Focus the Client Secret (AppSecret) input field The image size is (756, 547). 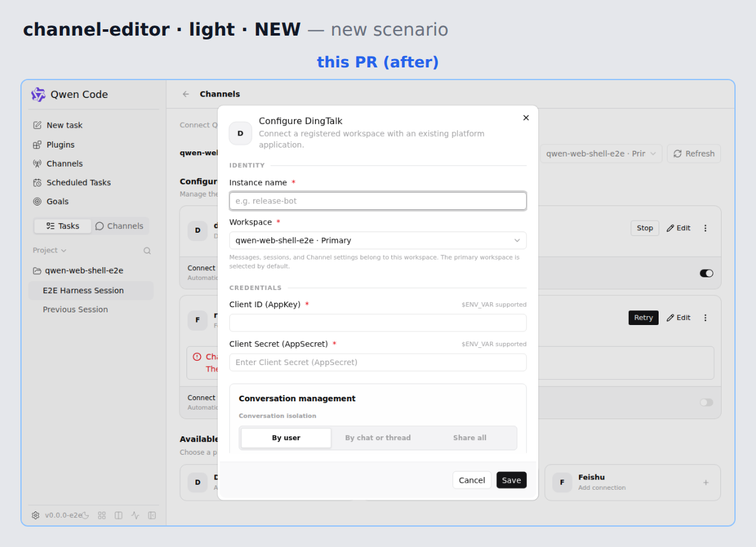[378, 363]
